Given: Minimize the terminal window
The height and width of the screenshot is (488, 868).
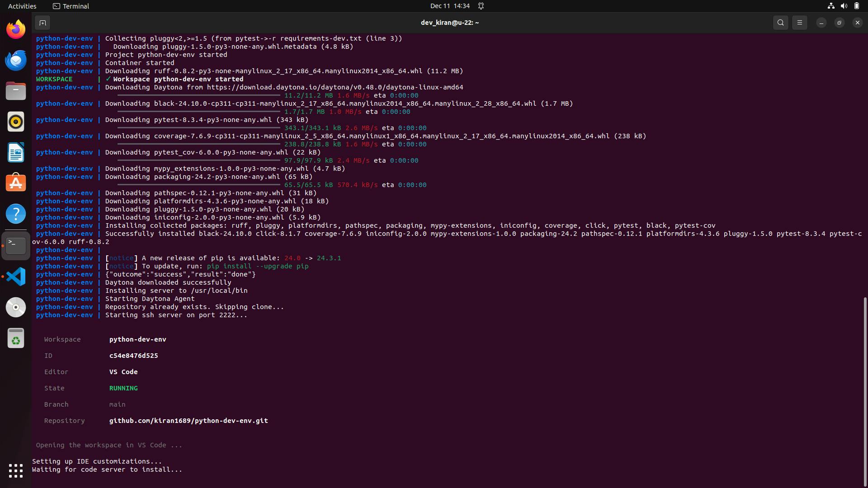Looking at the screenshot, I should pyautogui.click(x=821, y=23).
